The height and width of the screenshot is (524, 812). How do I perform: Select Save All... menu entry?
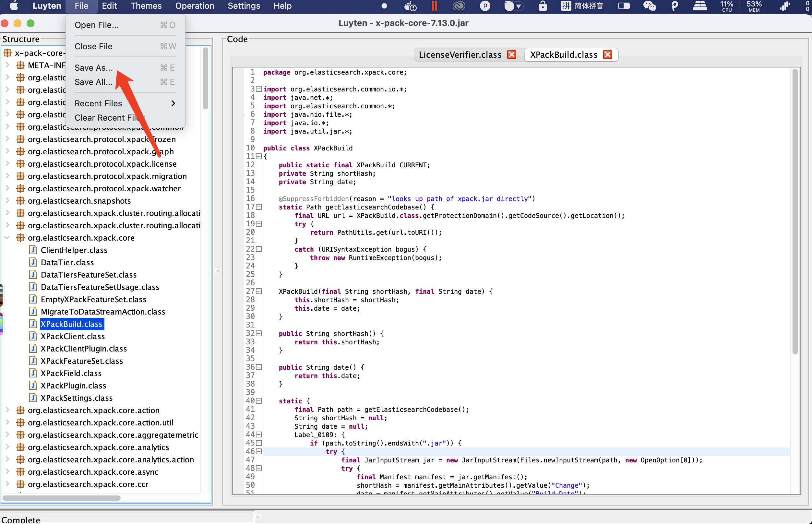125,82
